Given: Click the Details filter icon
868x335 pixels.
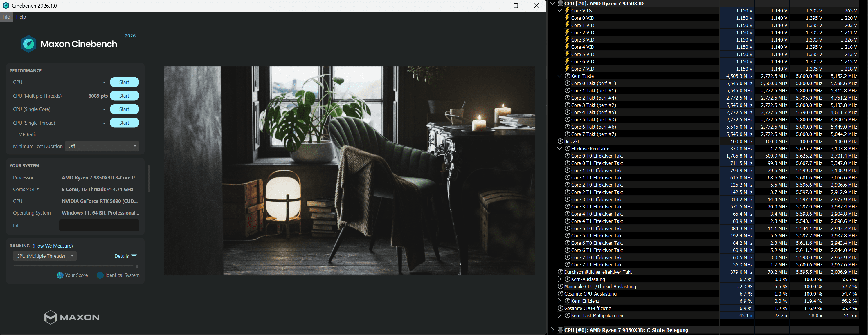Looking at the screenshot, I should pyautogui.click(x=134, y=256).
